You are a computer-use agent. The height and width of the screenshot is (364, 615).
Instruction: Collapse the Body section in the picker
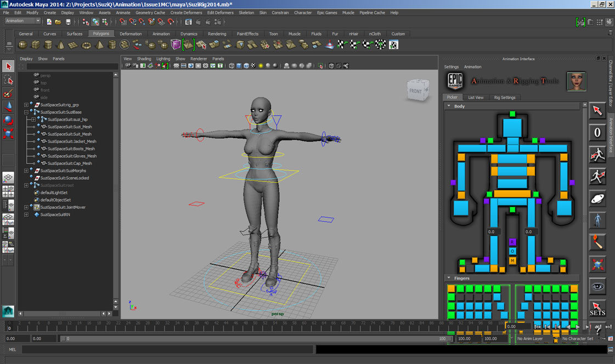[449, 106]
